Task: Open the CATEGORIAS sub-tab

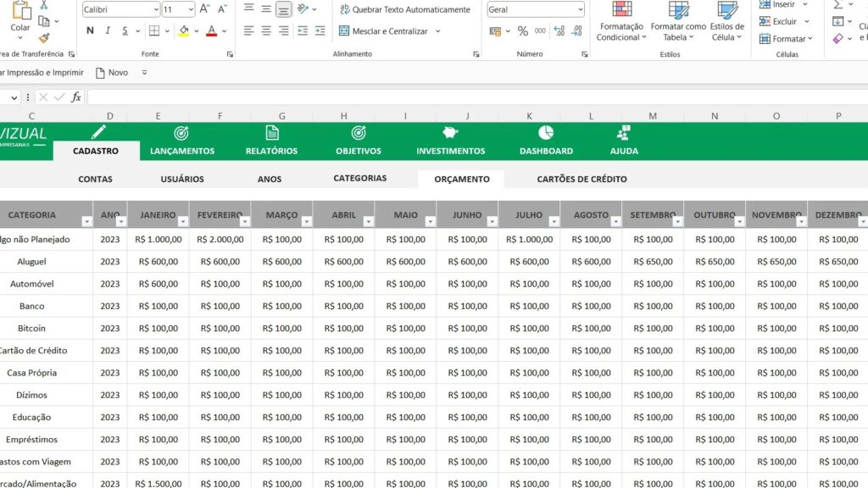Action: 359,179
